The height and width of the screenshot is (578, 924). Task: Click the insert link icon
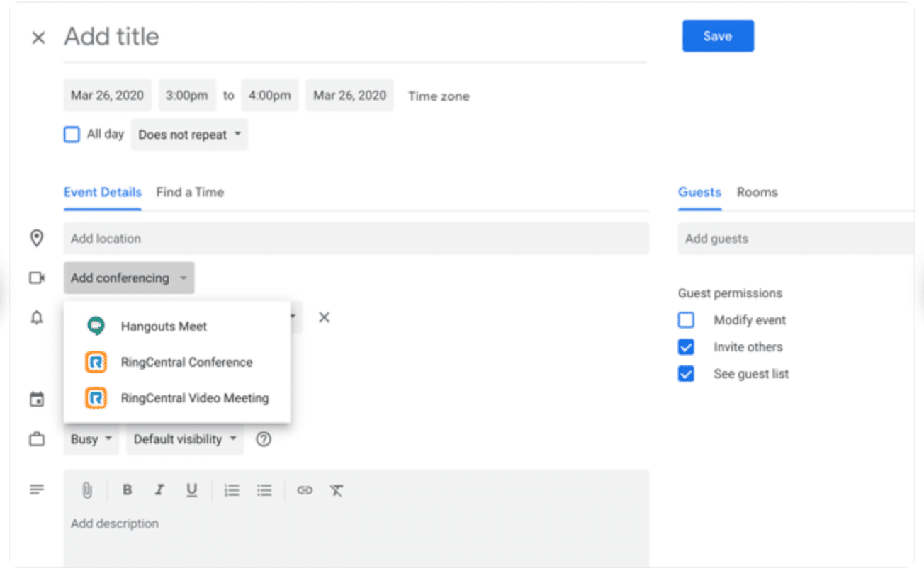[x=305, y=490]
